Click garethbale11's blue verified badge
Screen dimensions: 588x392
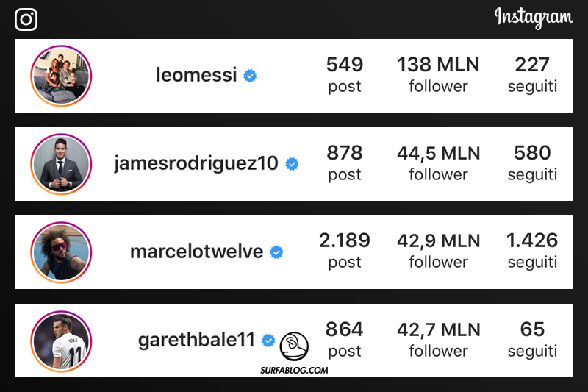tap(268, 340)
